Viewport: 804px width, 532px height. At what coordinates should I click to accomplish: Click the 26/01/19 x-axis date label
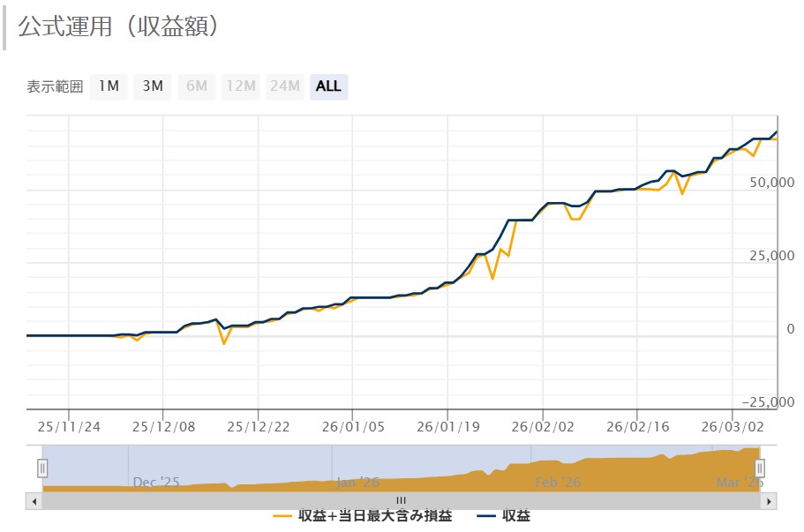447,427
